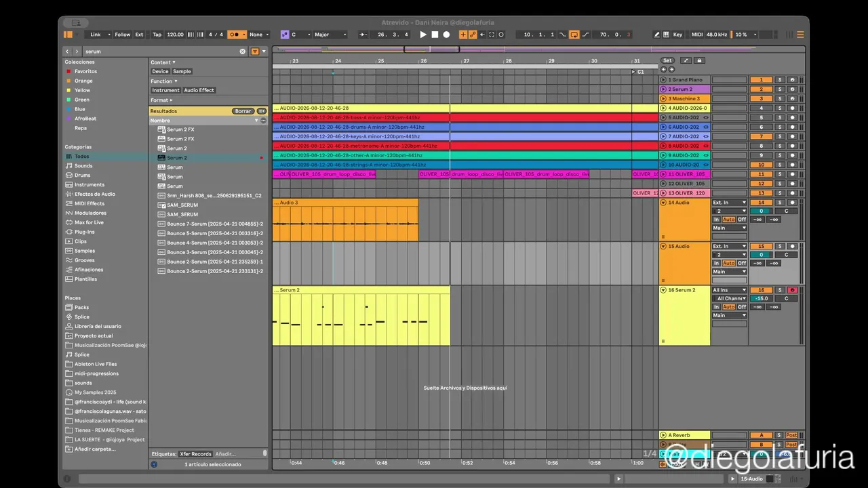Select the Device content filter tag
Image resolution: width=868 pixels, height=488 pixels.
tap(160, 71)
